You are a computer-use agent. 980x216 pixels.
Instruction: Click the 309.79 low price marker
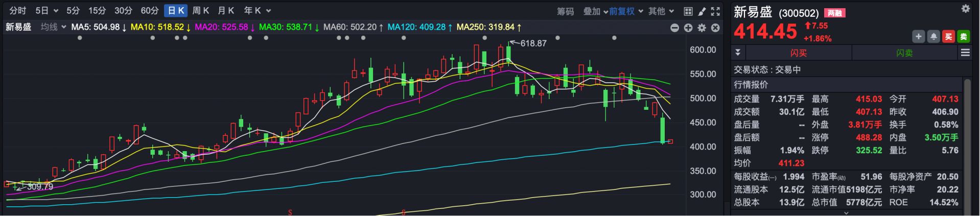point(40,187)
